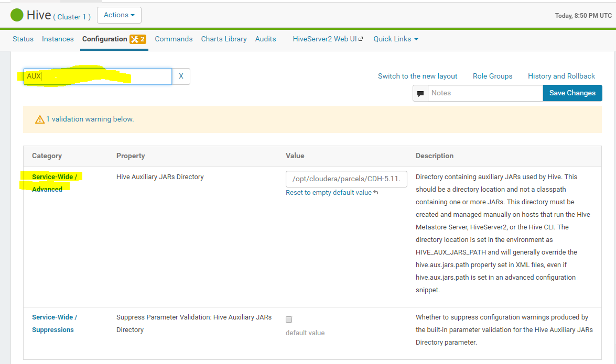
Task: Open History and Rollback link
Action: (x=561, y=76)
